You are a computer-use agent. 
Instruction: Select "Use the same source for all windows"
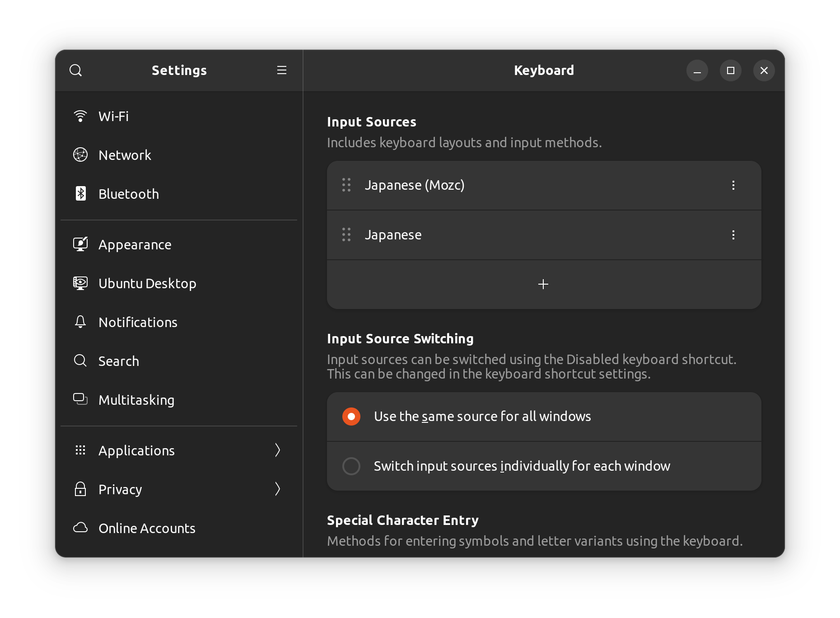tap(351, 416)
